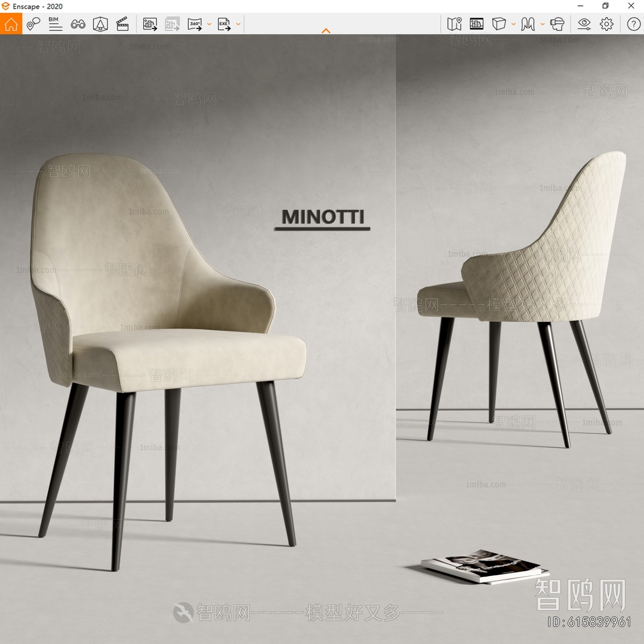Collapse the toolbar with orange chevron

(x=326, y=31)
